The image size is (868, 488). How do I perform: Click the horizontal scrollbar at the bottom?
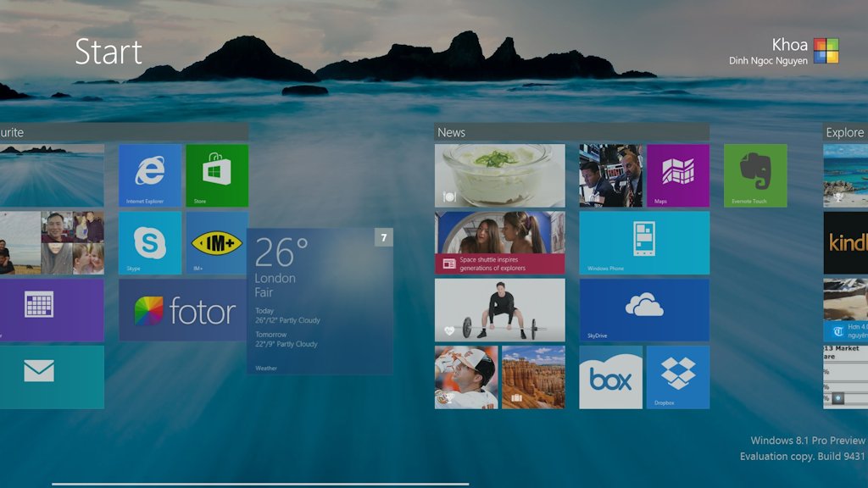[260, 484]
